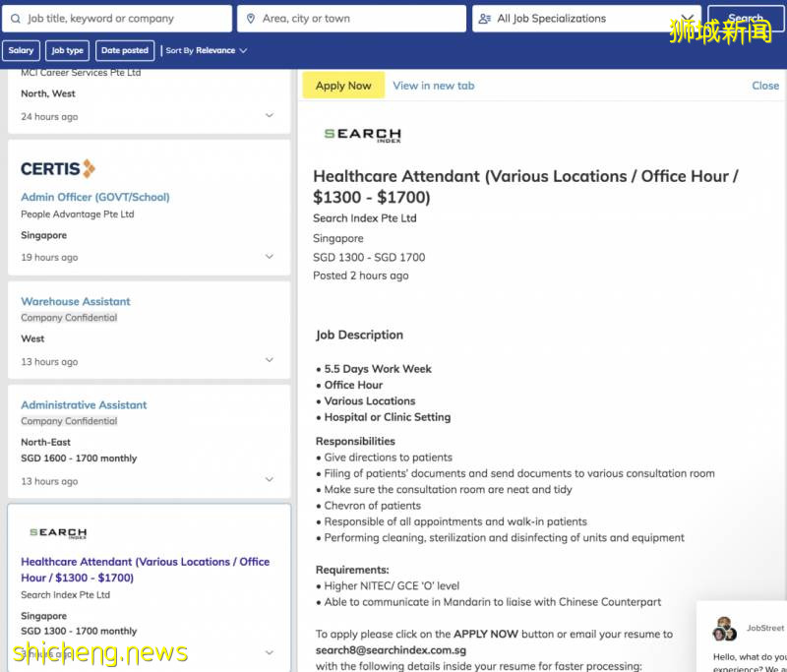Viewport: 787px width, 672px height.
Task: Click the job specializations person icon
Action: 484,19
